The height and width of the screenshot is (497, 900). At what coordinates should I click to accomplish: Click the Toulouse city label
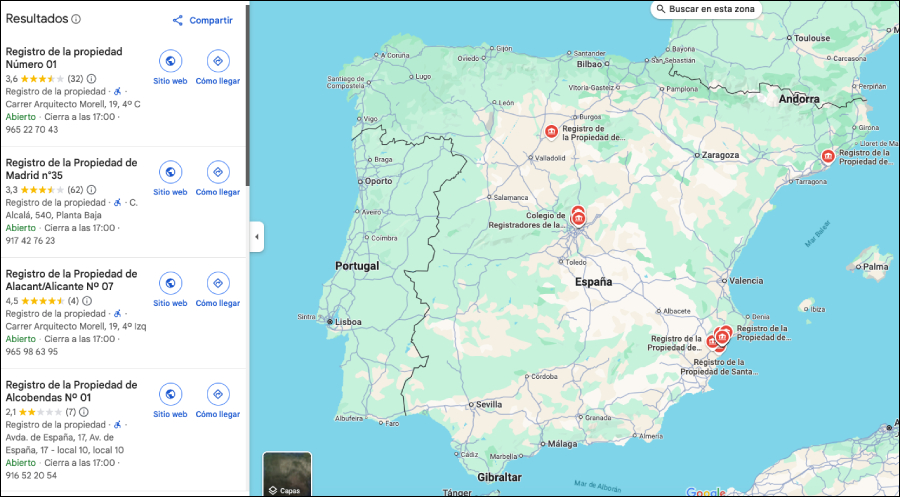click(x=812, y=38)
